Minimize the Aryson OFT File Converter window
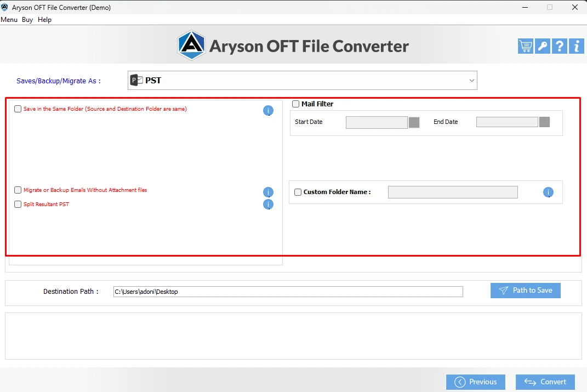Image resolution: width=587 pixels, height=392 pixels. pos(525,7)
